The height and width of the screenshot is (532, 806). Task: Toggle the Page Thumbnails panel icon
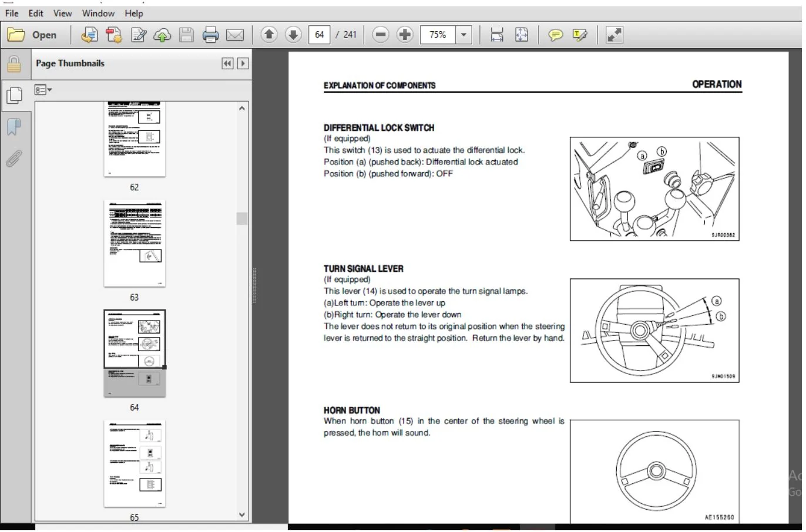coord(14,95)
